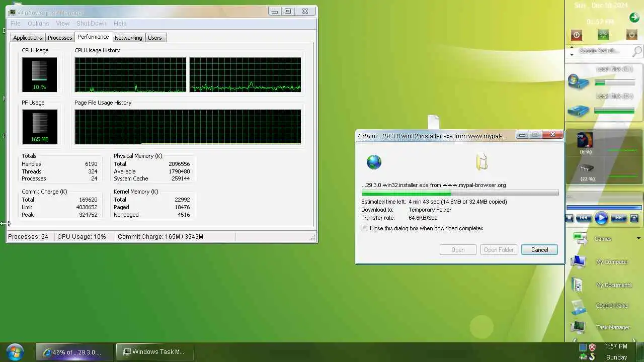
Task: Open the File menu in Task Manager
Action: pos(16,24)
